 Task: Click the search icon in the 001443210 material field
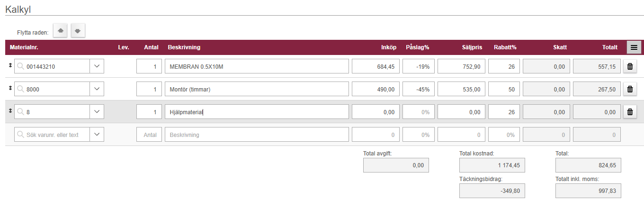(x=20, y=66)
